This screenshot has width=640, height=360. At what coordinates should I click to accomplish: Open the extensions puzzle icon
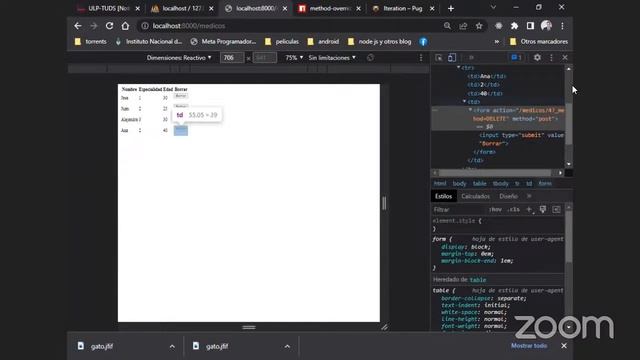click(x=514, y=26)
